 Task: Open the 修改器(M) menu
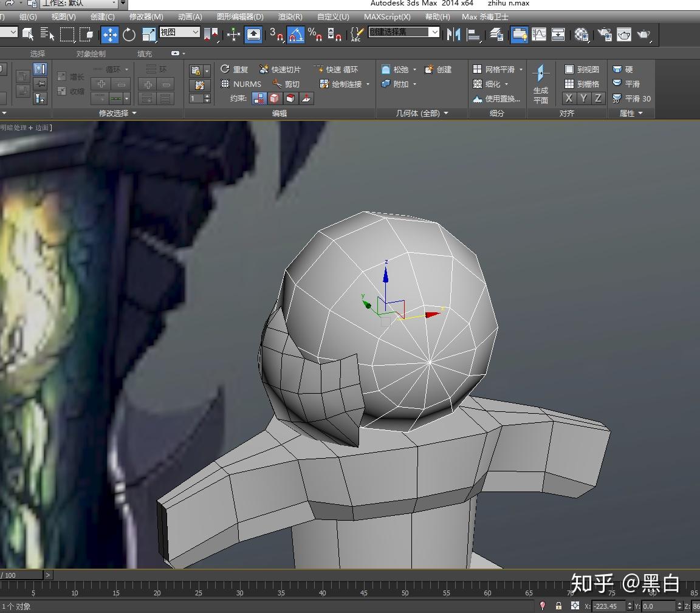pyautogui.click(x=146, y=17)
